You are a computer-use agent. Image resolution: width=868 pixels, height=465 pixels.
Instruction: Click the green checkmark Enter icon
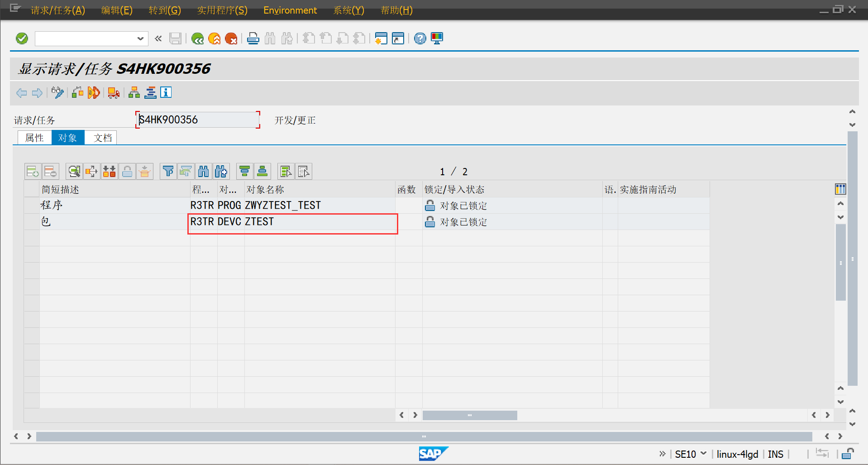click(x=22, y=38)
